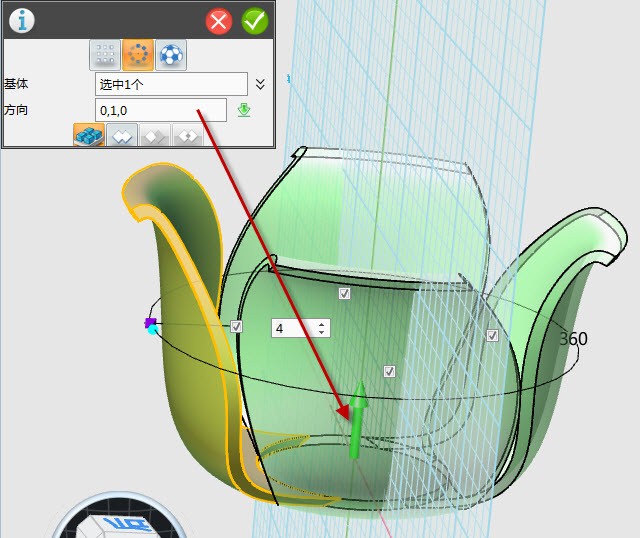640x538 pixels.
Task: Click the 360 angle value label
Action: coord(573,339)
